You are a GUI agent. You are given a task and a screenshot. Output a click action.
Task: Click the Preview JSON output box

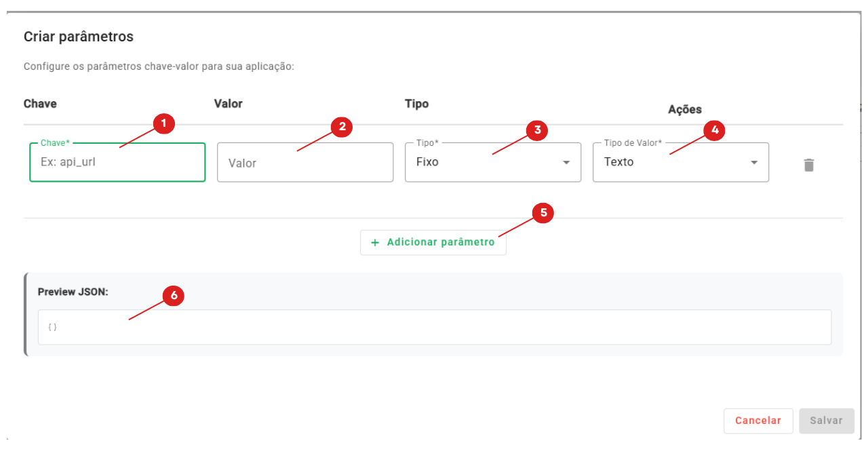coord(434,327)
